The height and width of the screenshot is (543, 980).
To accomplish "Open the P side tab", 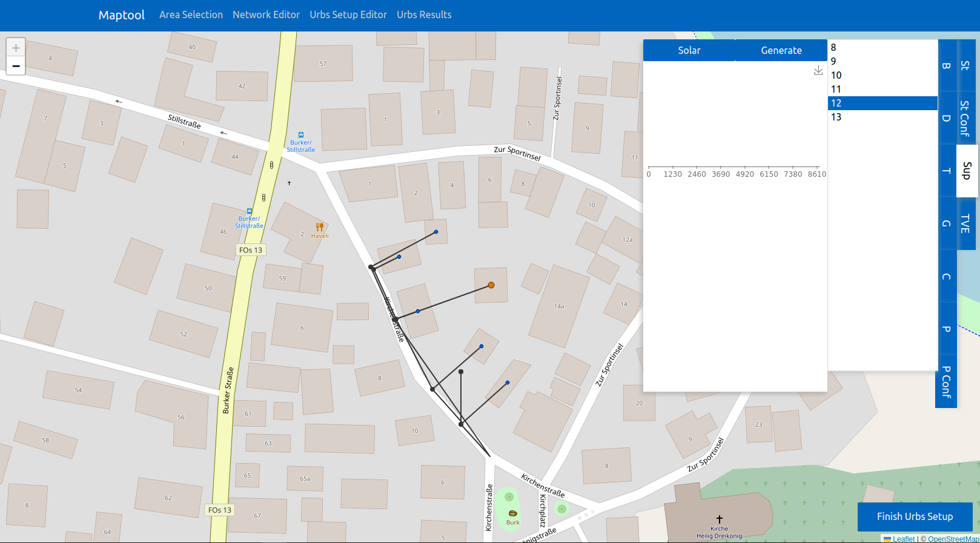I will (x=947, y=329).
